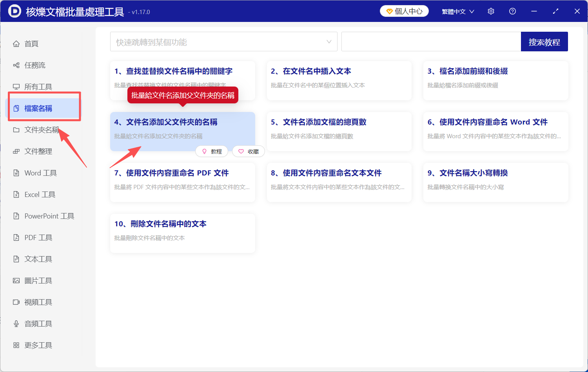Toggle the 收藏 favorite on card 4
The image size is (588, 372).
[x=248, y=151]
